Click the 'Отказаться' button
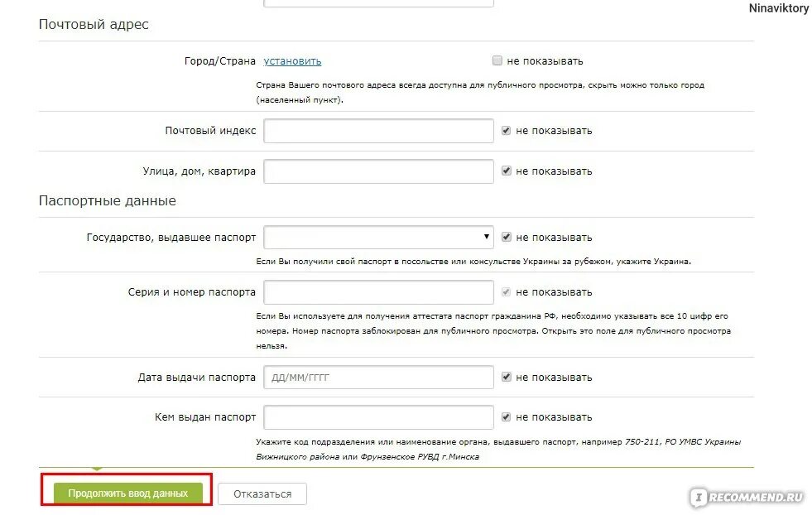This screenshot has height=515, width=812. click(262, 493)
